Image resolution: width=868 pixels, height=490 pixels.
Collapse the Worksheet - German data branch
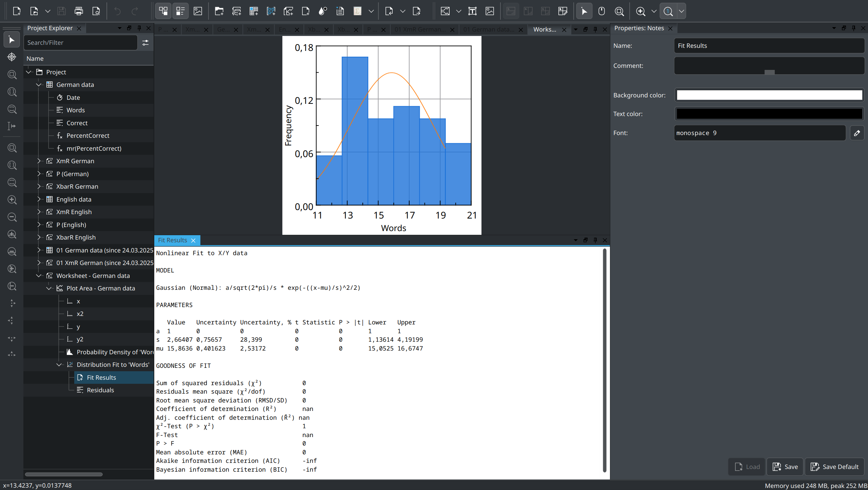(38, 276)
